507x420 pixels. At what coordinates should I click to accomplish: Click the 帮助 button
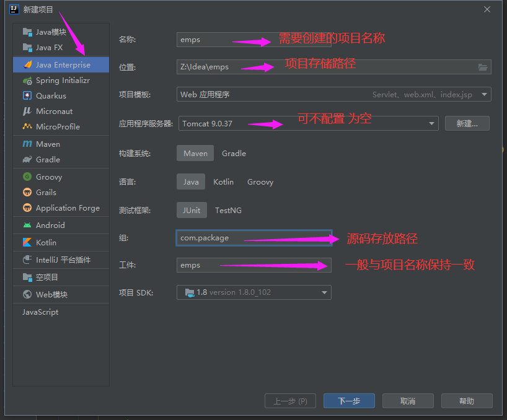467,401
